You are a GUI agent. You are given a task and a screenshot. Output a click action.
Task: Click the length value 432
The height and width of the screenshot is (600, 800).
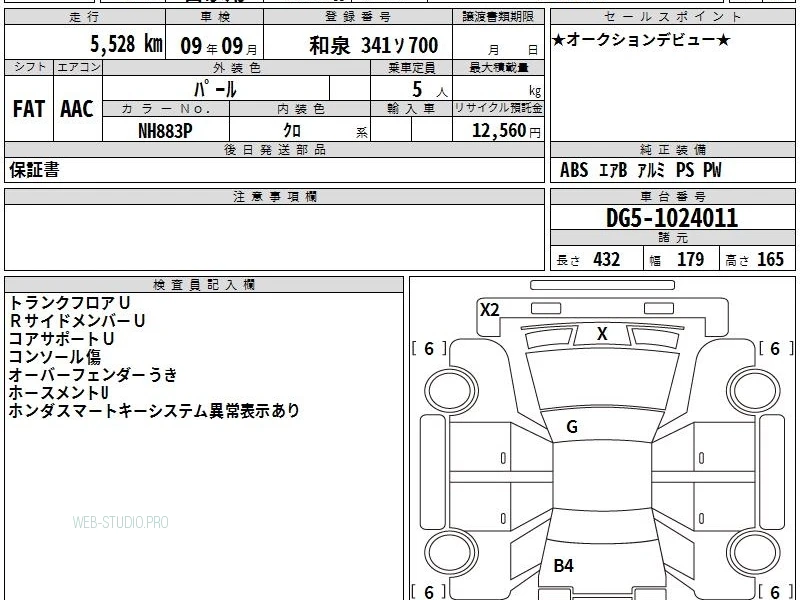607,259
